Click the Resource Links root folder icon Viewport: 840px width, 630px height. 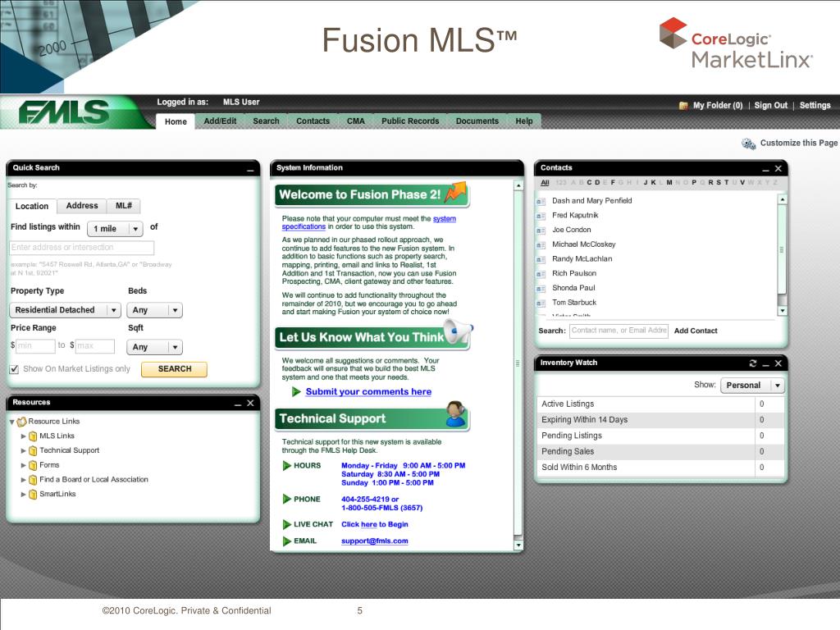click(x=21, y=422)
